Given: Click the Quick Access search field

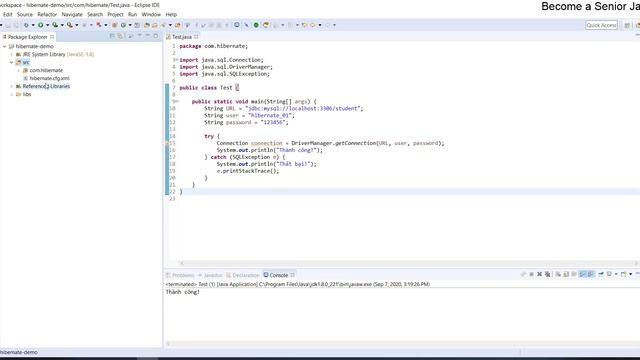Looking at the screenshot, I should 601,25.
